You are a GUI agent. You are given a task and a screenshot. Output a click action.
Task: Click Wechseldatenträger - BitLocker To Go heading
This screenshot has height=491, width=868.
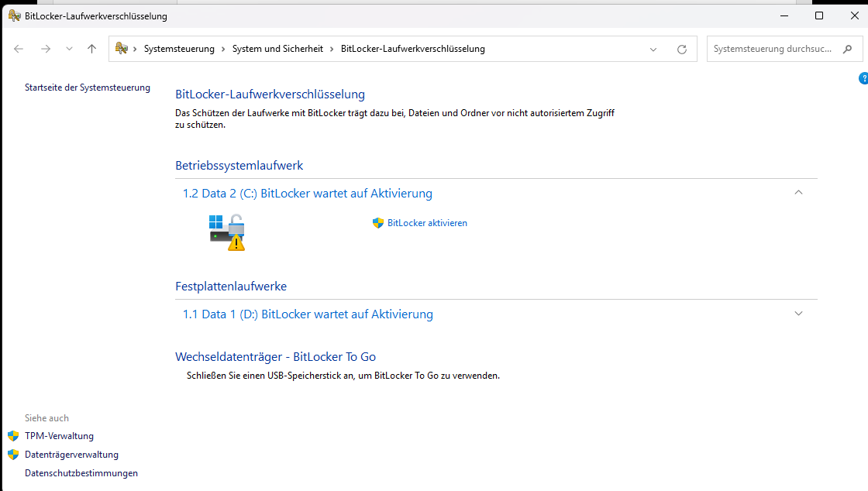(x=276, y=357)
